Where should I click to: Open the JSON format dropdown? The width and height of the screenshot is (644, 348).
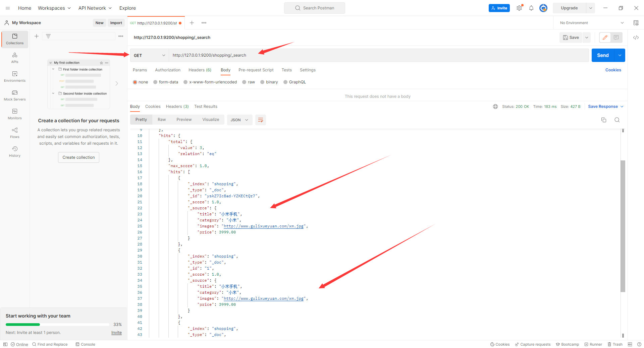239,120
